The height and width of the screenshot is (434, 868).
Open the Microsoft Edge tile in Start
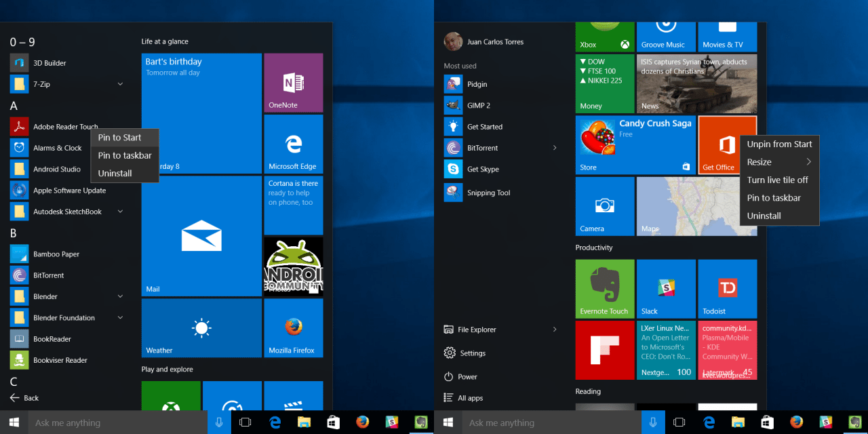[294, 144]
